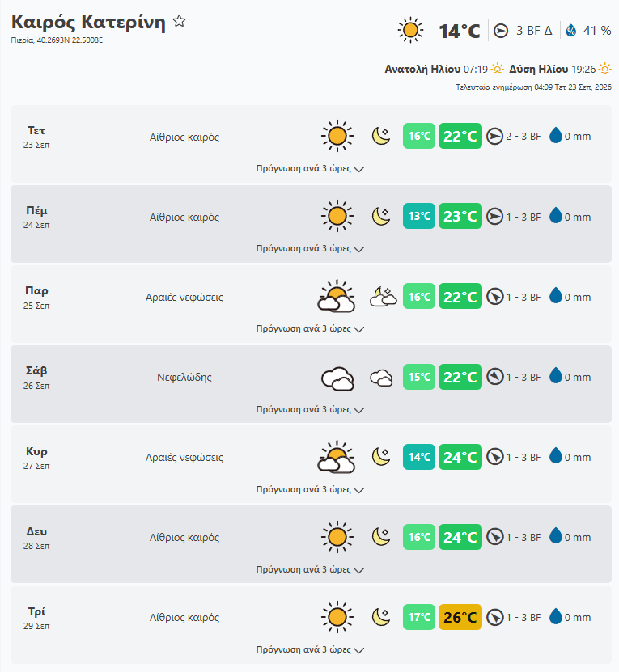This screenshot has width=619, height=672.
Task: Click the wind compass icon for Κυρ 27 Σεπ
Action: pyautogui.click(x=495, y=457)
